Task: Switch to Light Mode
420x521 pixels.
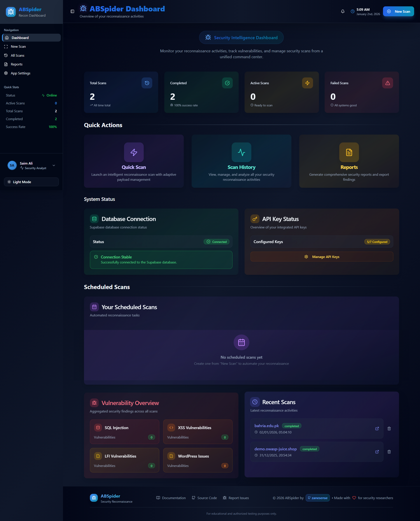Action: (x=31, y=182)
